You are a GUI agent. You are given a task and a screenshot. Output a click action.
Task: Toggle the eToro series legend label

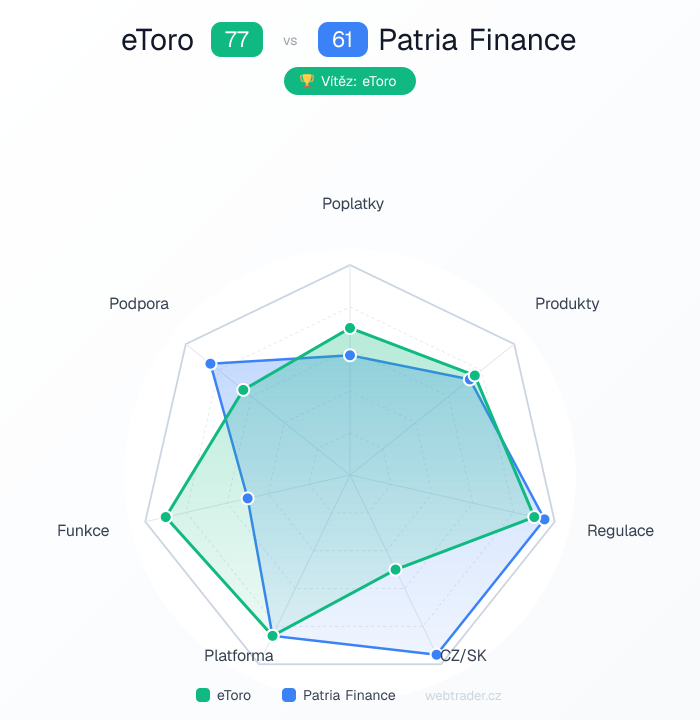[234, 695]
